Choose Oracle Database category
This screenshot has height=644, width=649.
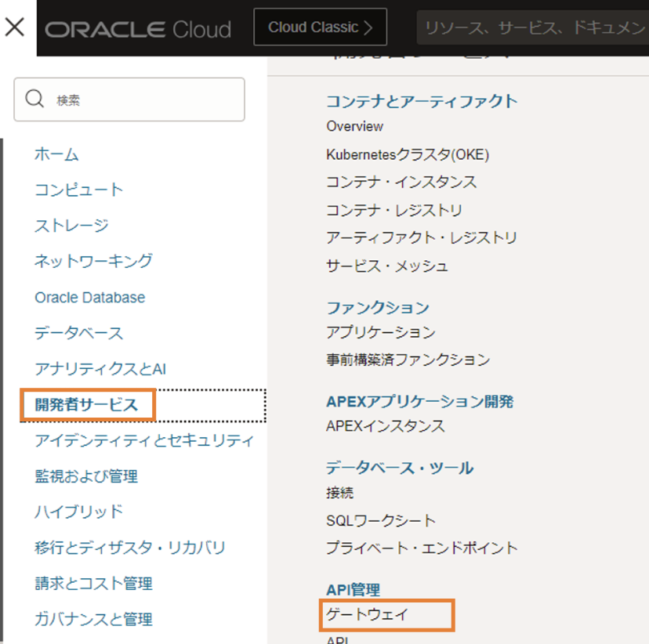(89, 298)
